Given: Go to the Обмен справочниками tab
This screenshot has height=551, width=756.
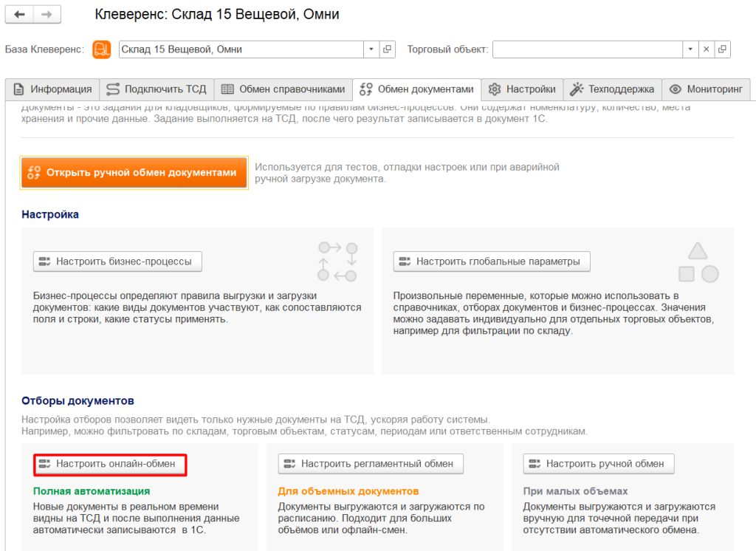Looking at the screenshot, I should [283, 89].
